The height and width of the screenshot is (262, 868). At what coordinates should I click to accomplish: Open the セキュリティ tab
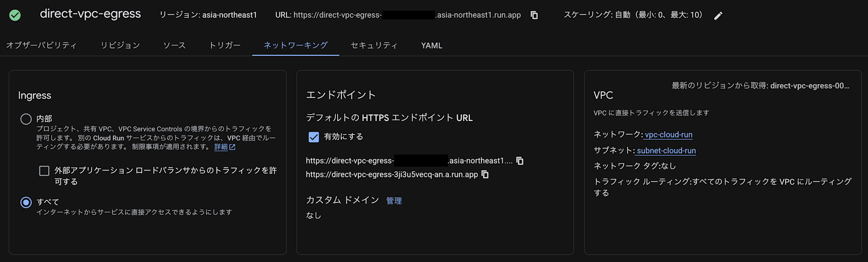click(374, 46)
